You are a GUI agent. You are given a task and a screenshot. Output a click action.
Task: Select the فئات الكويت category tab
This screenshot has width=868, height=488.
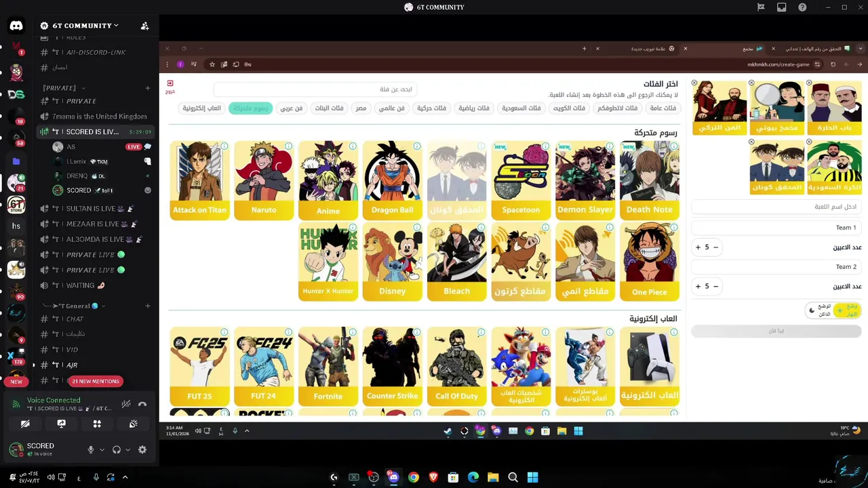point(569,108)
